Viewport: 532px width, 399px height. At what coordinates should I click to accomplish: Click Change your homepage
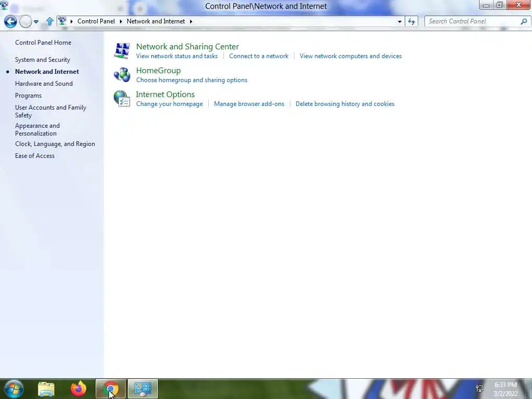(169, 104)
